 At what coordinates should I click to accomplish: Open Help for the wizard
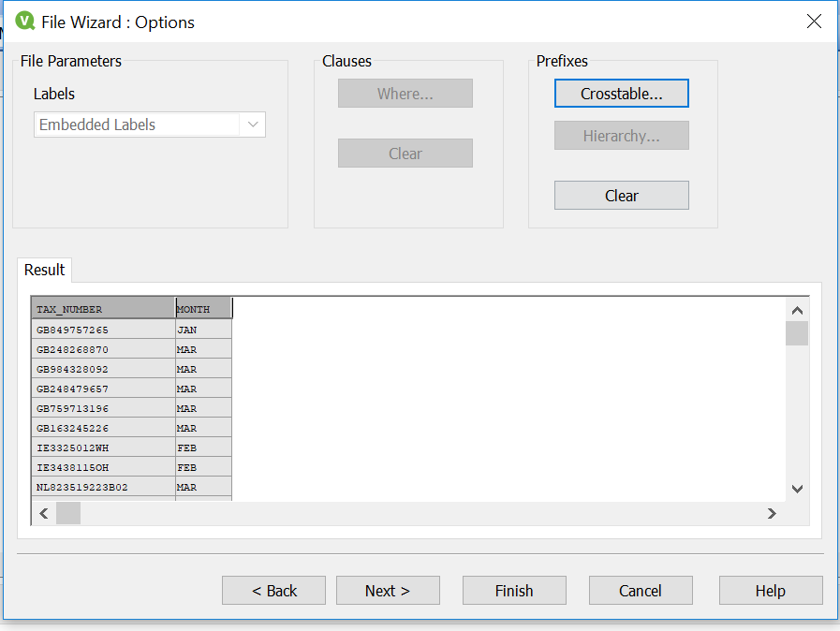tap(770, 591)
